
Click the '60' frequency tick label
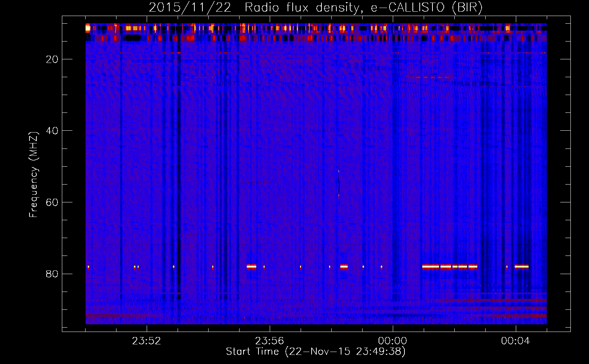point(52,202)
